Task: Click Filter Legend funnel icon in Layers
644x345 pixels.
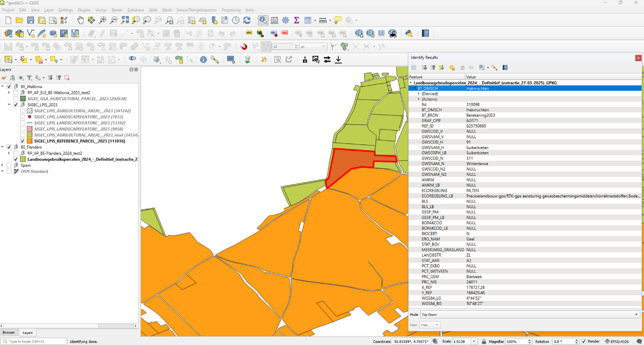Action: click(x=29, y=78)
